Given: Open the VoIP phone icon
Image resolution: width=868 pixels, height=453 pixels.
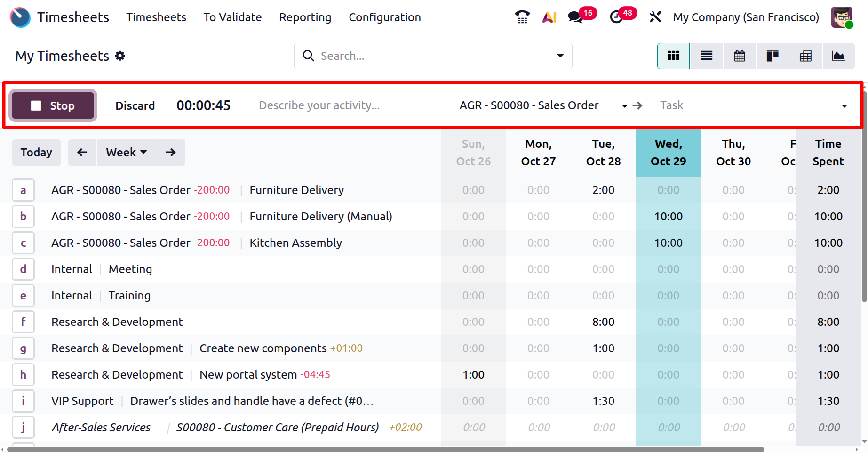Looking at the screenshot, I should tap(522, 17).
